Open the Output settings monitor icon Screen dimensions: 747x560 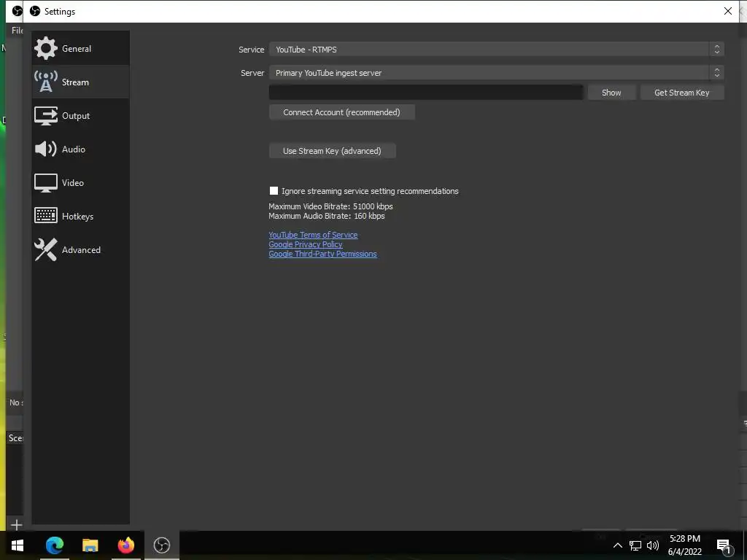click(x=46, y=116)
